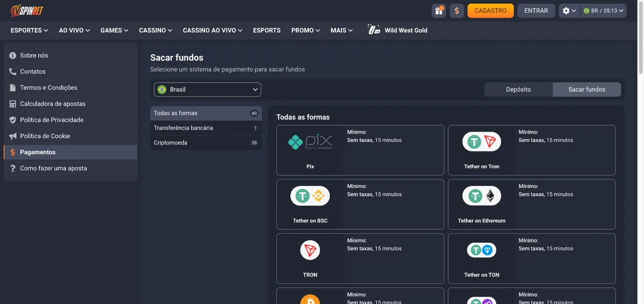Open Termos e Condições
This screenshot has width=644, height=304.
click(70, 88)
